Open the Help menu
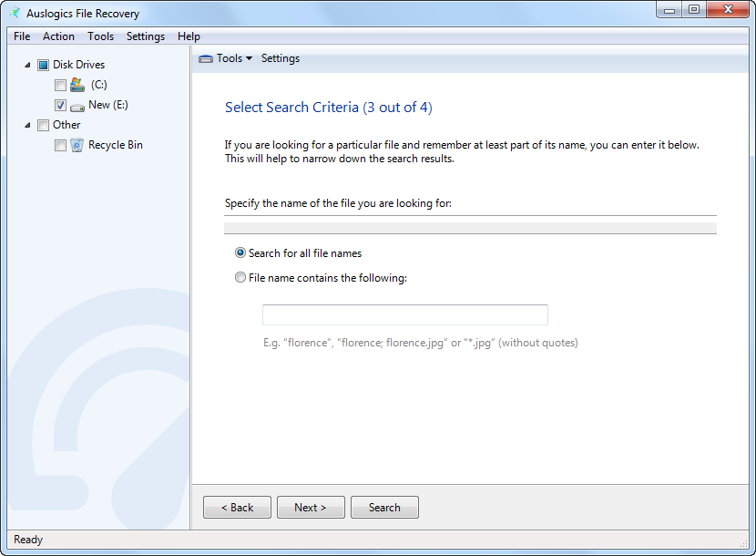Image resolution: width=756 pixels, height=556 pixels. [x=189, y=36]
